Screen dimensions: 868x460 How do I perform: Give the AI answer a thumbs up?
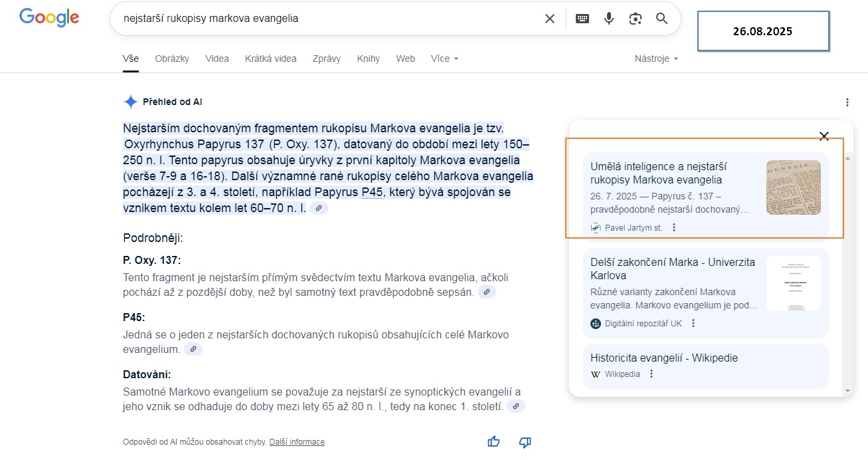coord(493,441)
